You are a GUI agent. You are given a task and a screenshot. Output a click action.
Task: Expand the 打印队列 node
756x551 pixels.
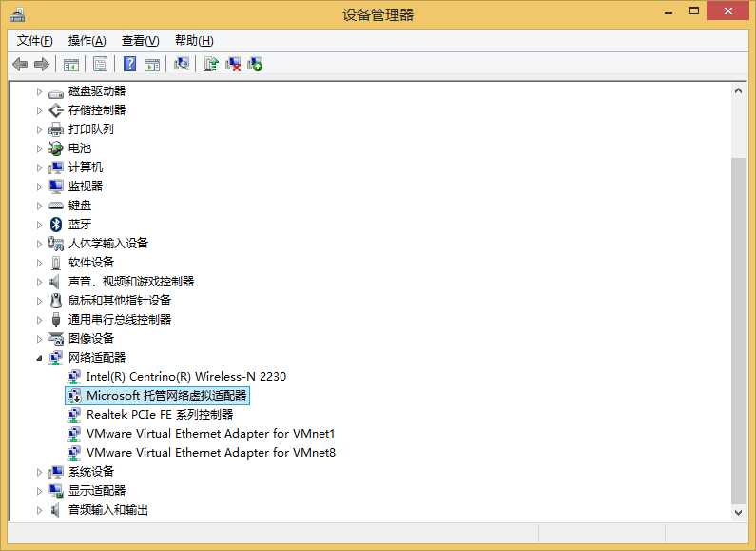click(x=39, y=129)
